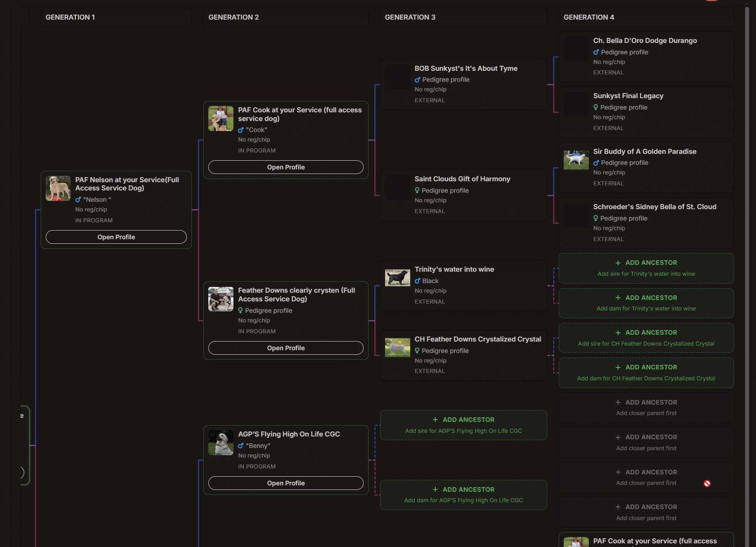Open Profile for AGP'S Flying High On Life CGC
Screen dimensions: 756x547
tap(285, 483)
